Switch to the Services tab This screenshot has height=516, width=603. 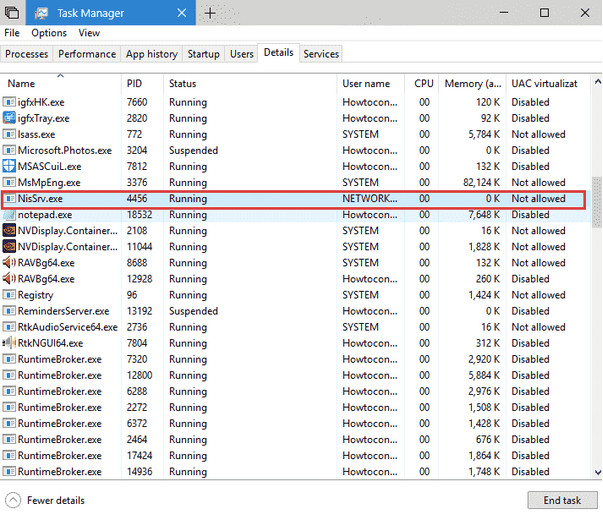(x=321, y=54)
